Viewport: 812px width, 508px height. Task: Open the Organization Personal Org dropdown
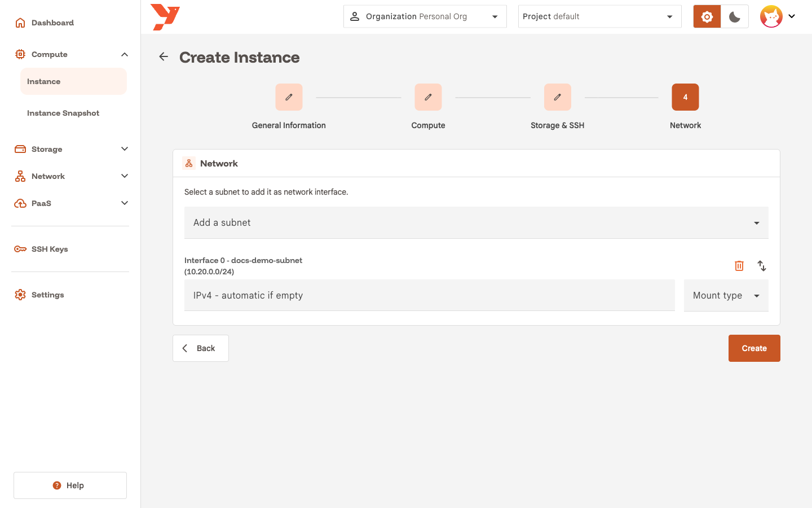coord(425,16)
